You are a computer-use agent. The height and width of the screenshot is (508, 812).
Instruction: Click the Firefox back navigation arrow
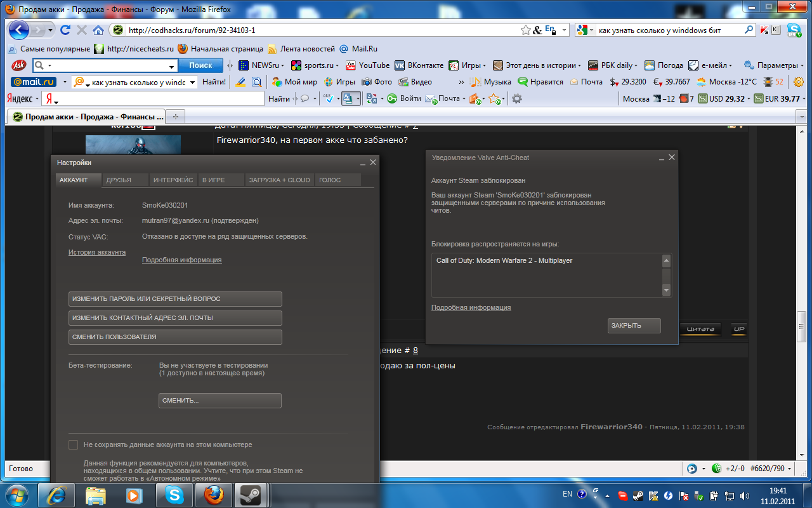pos(19,30)
